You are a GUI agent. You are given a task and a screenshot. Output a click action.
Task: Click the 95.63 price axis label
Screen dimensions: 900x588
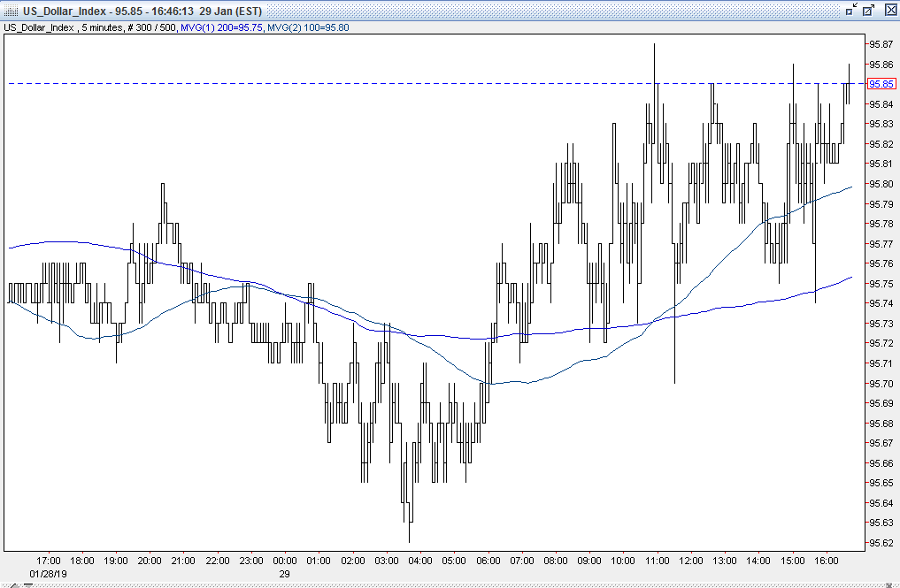tap(881, 523)
